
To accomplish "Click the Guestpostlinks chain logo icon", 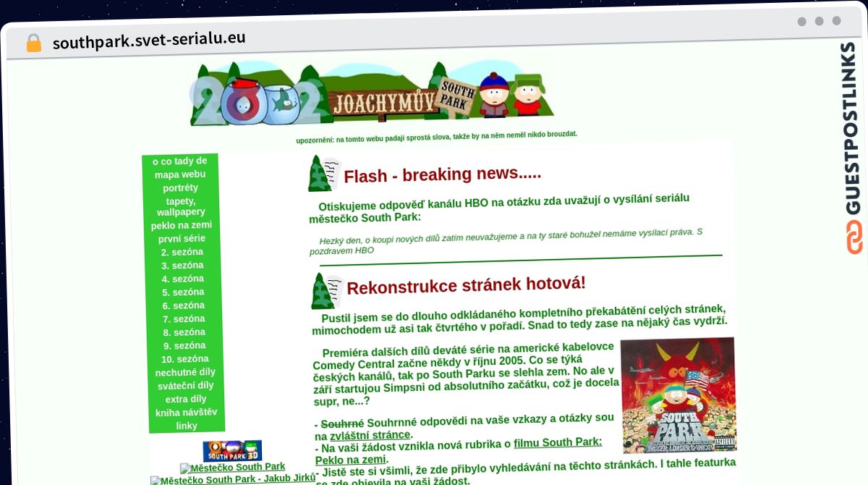I will pos(854,237).
